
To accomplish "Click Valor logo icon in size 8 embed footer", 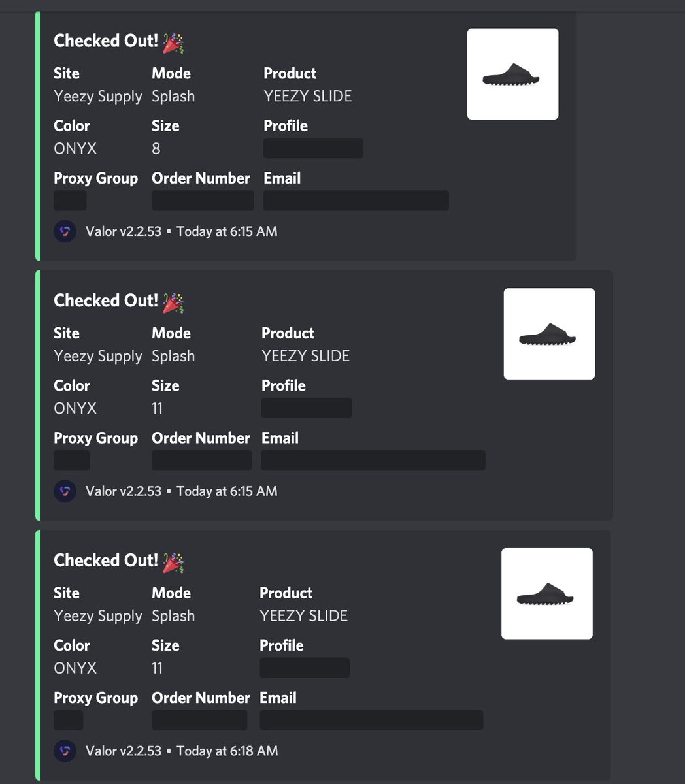I will tap(65, 231).
